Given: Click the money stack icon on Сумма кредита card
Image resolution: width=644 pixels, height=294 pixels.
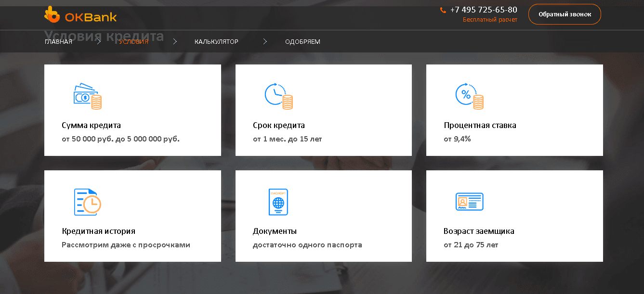Looking at the screenshot, I should [x=88, y=96].
